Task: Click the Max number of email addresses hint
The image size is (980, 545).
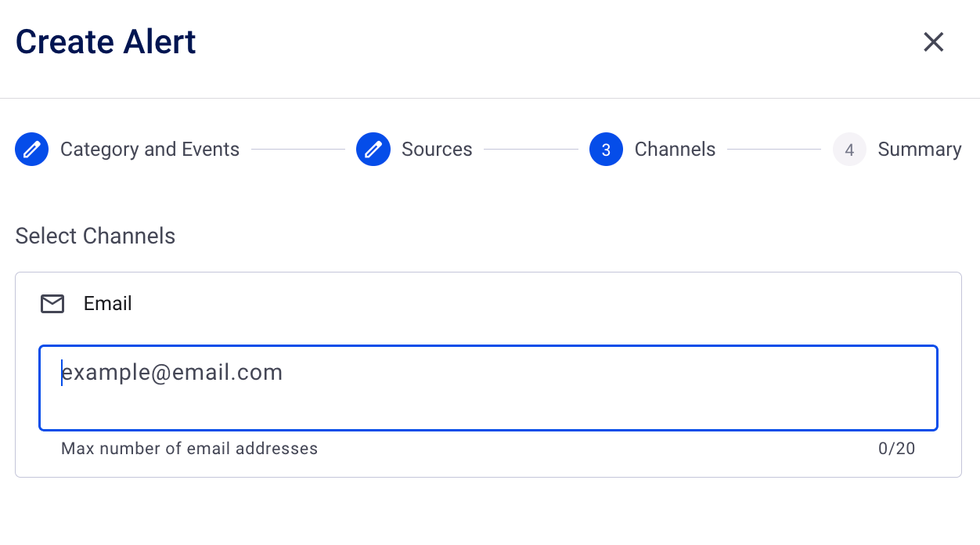Action: (189, 449)
